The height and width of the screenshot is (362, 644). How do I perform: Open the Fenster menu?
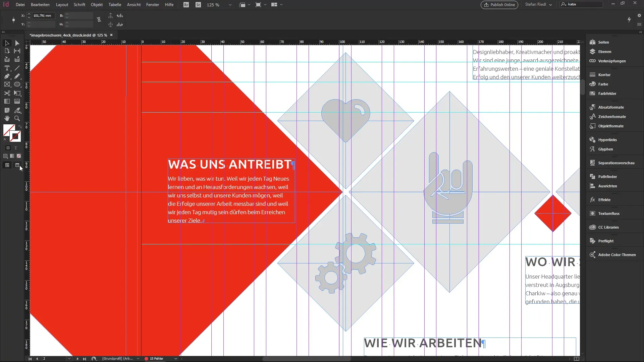(153, 5)
